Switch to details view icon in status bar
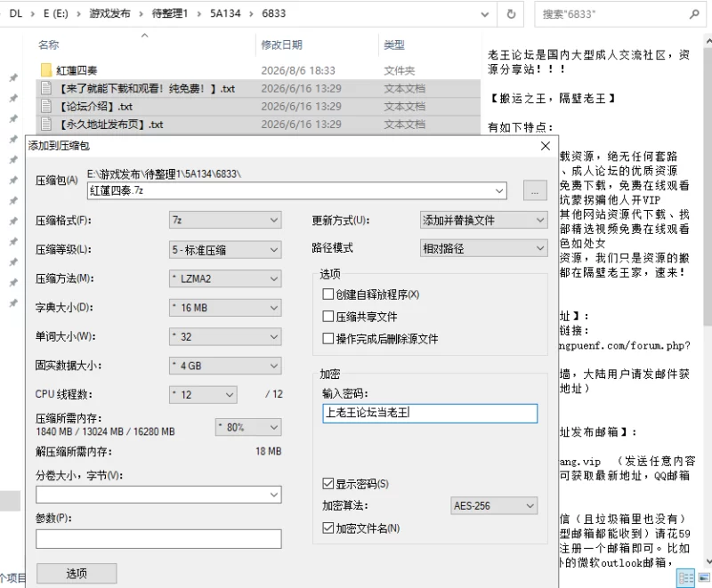The width and height of the screenshot is (712, 588). tap(685, 578)
